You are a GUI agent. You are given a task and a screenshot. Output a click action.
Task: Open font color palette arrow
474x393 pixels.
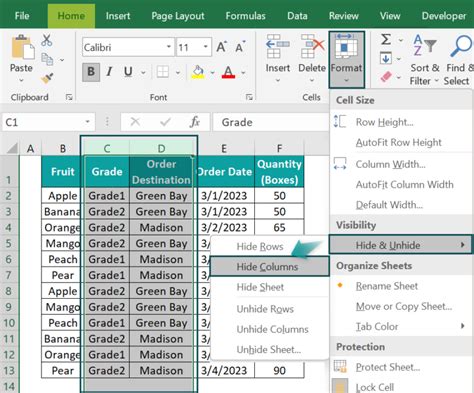pos(244,72)
